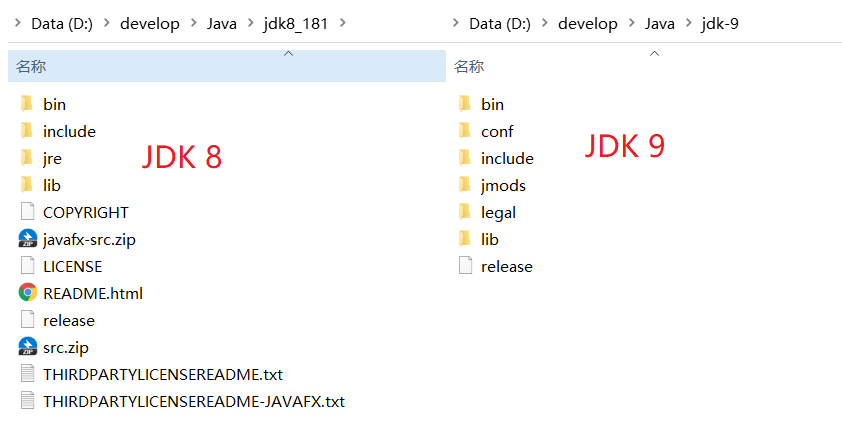The height and width of the screenshot is (428, 842).
Task: Select the conf folder icon
Action: point(465,131)
